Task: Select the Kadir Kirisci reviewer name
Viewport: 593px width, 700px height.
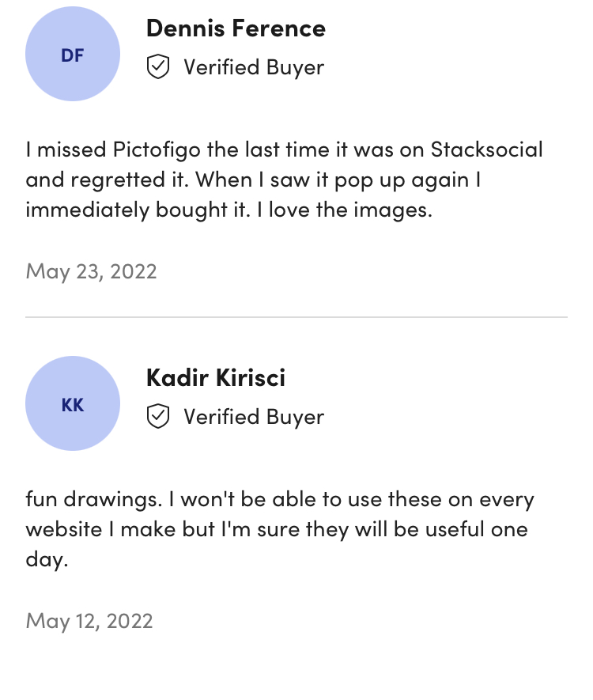Action: pyautogui.click(x=216, y=378)
